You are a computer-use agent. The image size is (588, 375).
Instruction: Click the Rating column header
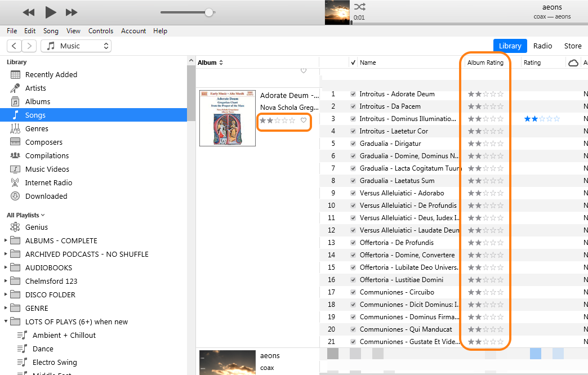532,62
